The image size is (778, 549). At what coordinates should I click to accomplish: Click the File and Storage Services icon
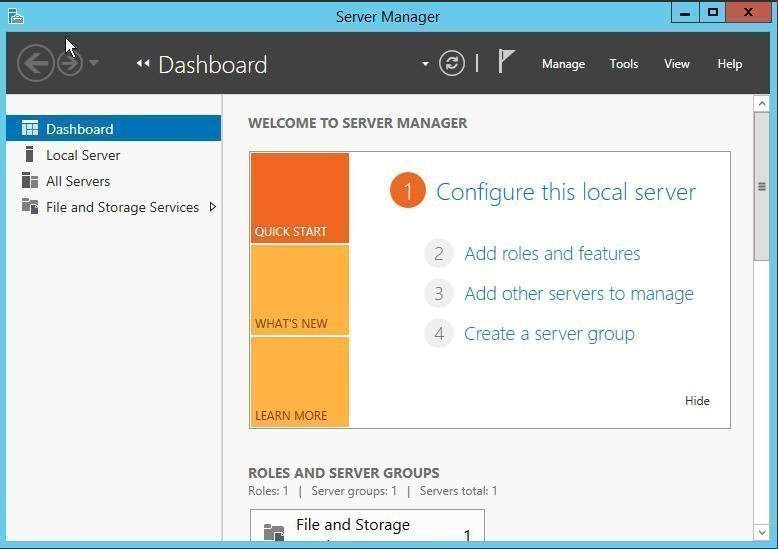(x=30, y=207)
